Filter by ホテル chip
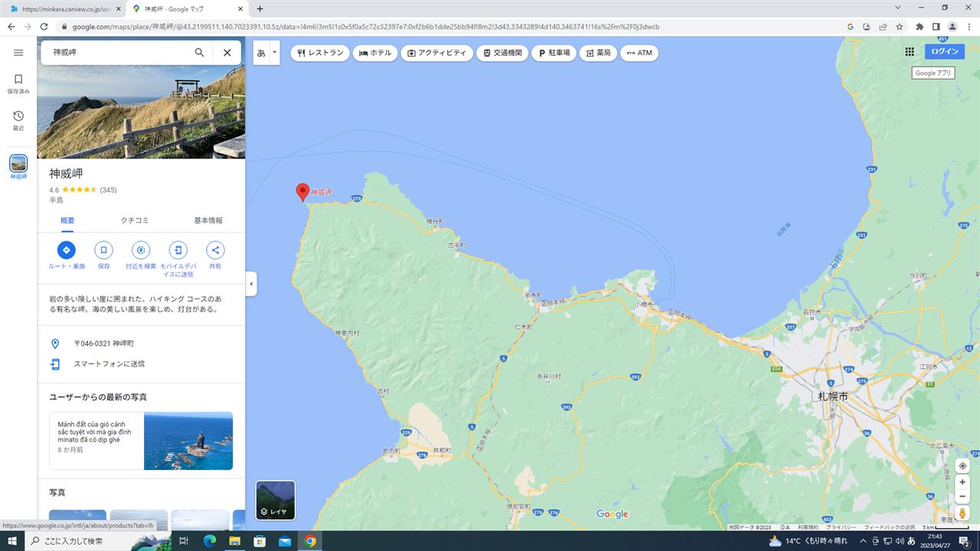 (375, 53)
